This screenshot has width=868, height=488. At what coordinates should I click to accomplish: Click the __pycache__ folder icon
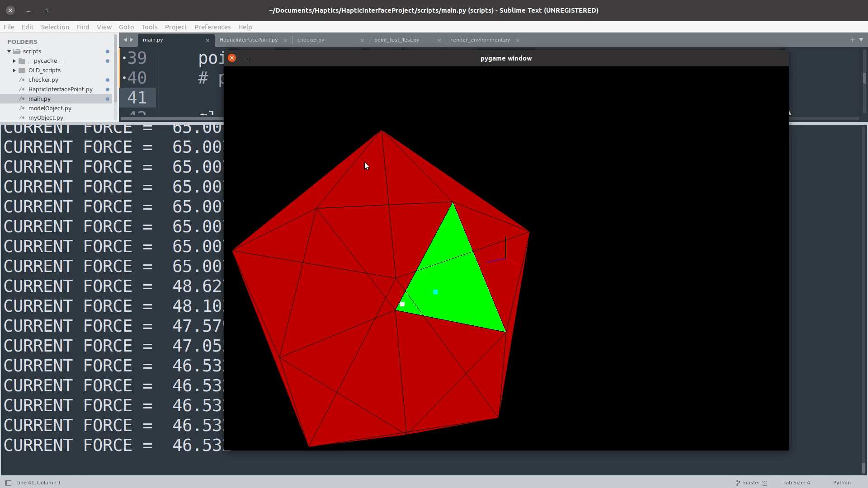coord(22,61)
